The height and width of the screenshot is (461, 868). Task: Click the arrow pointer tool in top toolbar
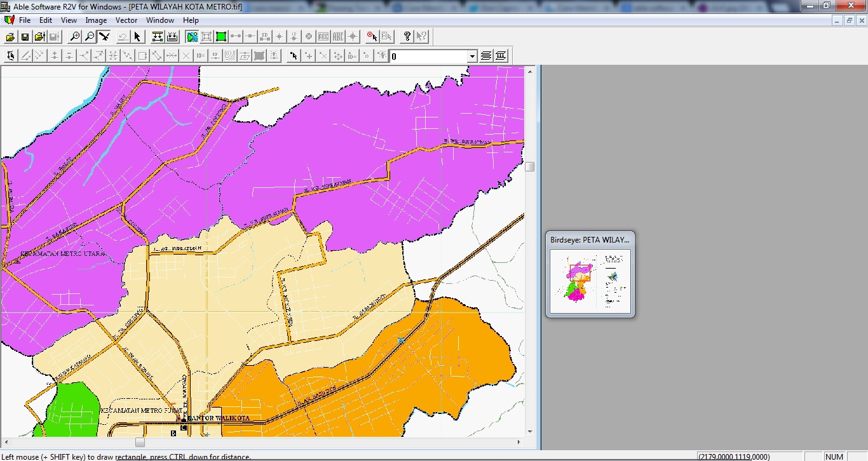pos(138,37)
